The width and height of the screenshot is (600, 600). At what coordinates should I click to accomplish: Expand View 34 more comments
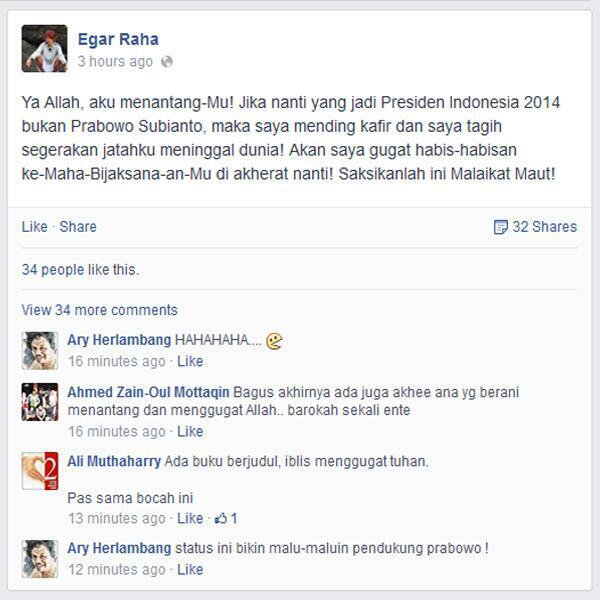tap(99, 310)
